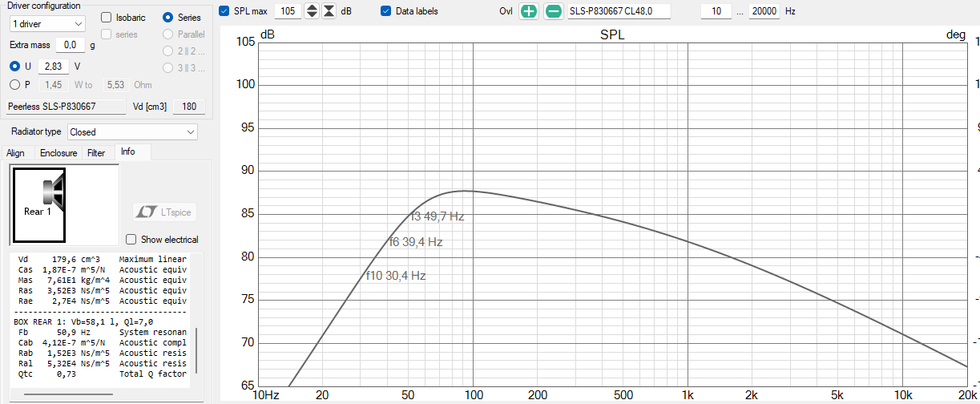Click the info panel vertical scrollbar
The width and height of the screenshot is (980, 404).
click(196, 351)
